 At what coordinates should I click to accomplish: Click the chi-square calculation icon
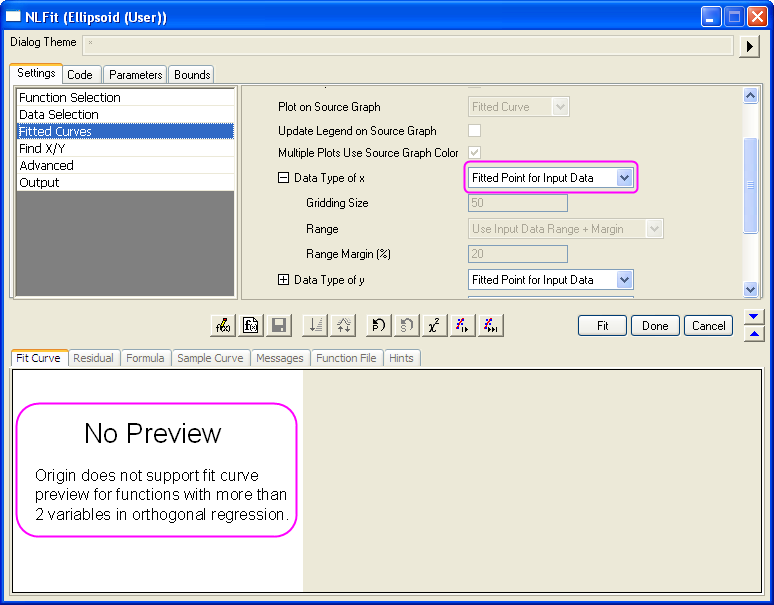[434, 325]
